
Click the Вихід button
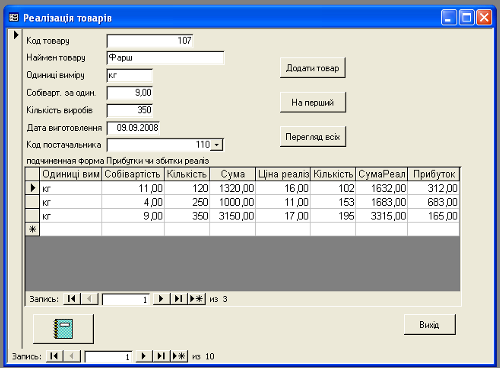(x=429, y=324)
